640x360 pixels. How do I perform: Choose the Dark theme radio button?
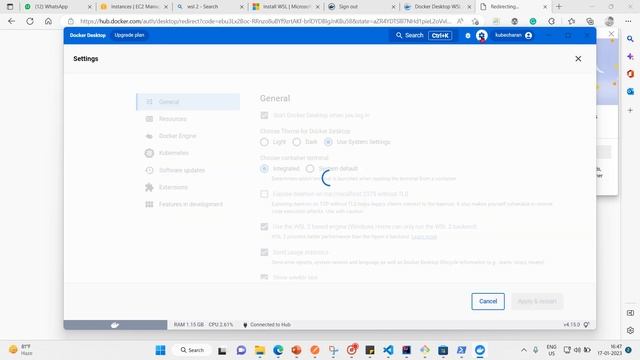click(297, 142)
